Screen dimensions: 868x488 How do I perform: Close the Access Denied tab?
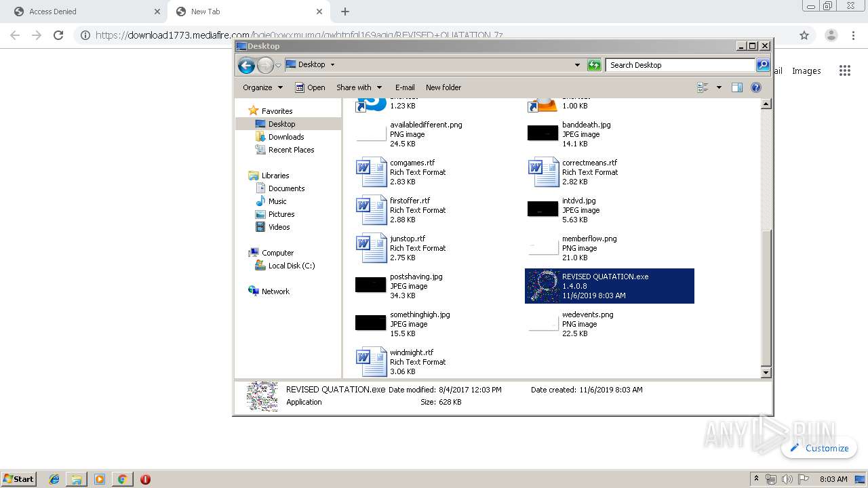tap(157, 12)
